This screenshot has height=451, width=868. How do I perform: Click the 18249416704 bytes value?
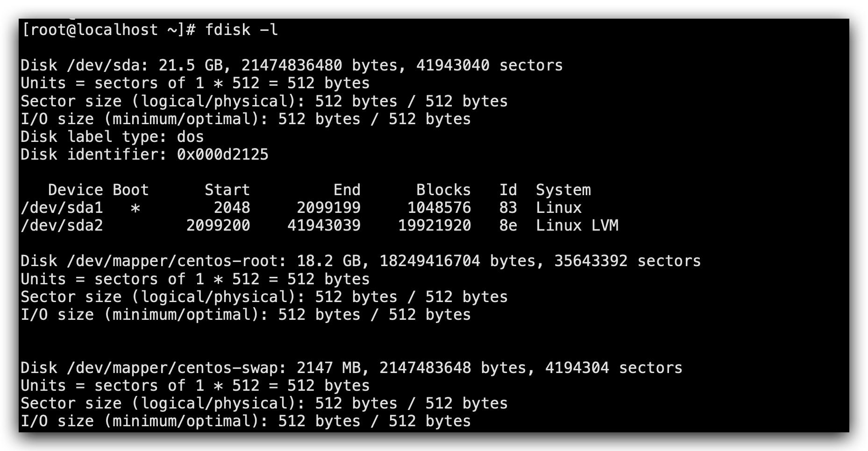click(429, 261)
